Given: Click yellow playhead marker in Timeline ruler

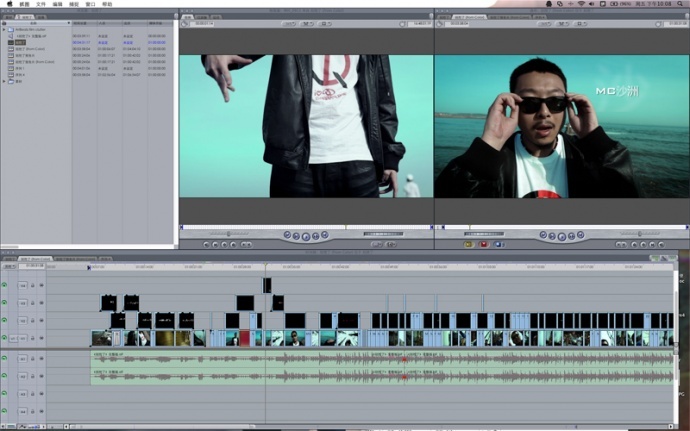Looking at the screenshot, I should point(265,265).
